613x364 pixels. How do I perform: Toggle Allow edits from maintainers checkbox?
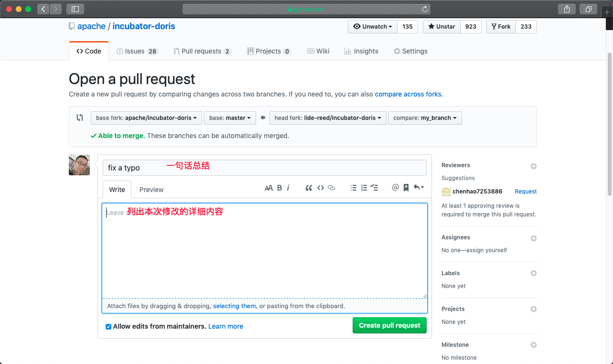(x=108, y=327)
